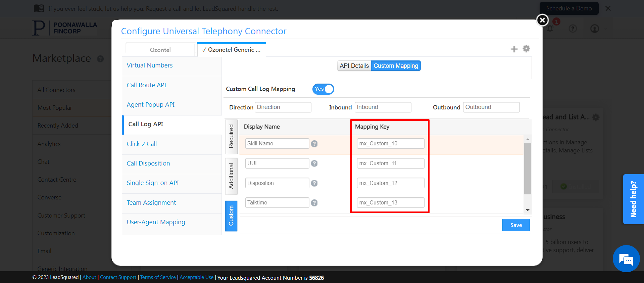Click the scroll down arrow in mapping table
644x283 pixels.
[x=528, y=210]
